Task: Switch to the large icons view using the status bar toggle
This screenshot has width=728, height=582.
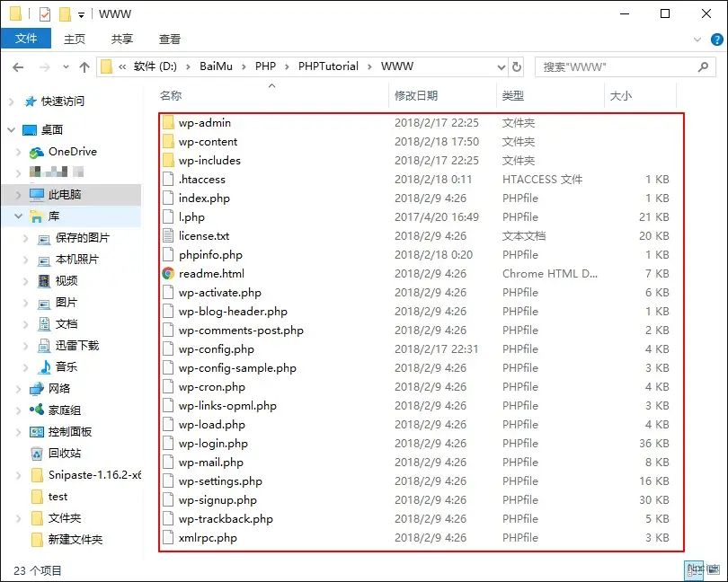Action: tap(713, 569)
